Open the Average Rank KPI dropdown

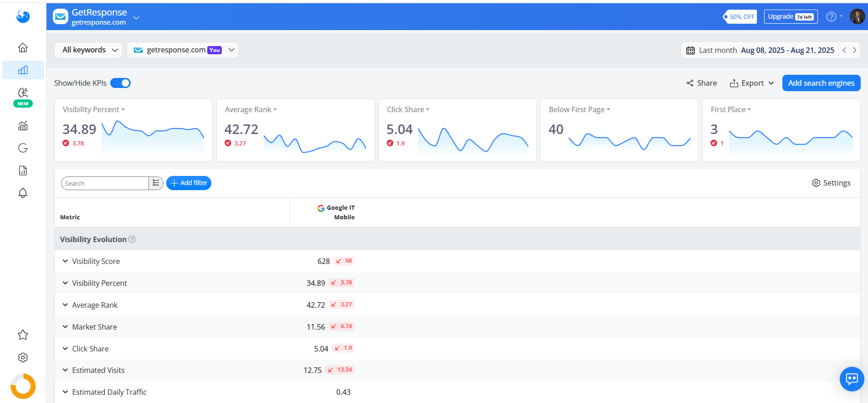tap(250, 109)
